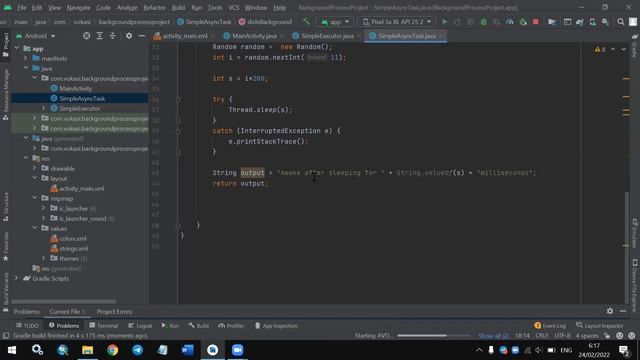The width and height of the screenshot is (640, 360).
Task: Open the Profiler gauge toolbar icon
Action: [x=510, y=22]
